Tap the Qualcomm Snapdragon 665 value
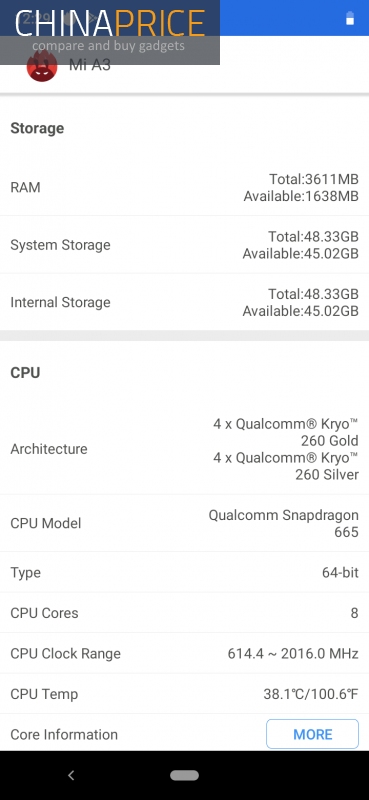Image resolution: width=369 pixels, height=800 pixels. 283,523
